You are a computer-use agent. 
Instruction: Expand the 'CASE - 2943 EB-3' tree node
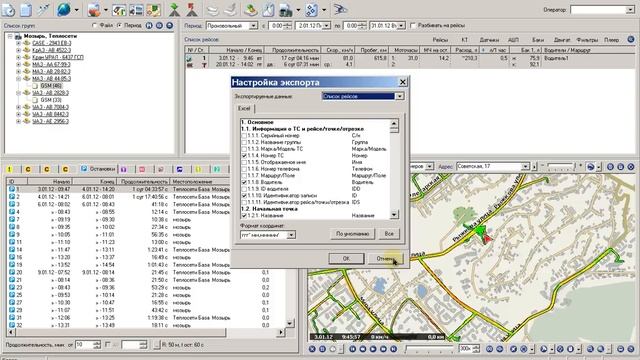pos(18,43)
